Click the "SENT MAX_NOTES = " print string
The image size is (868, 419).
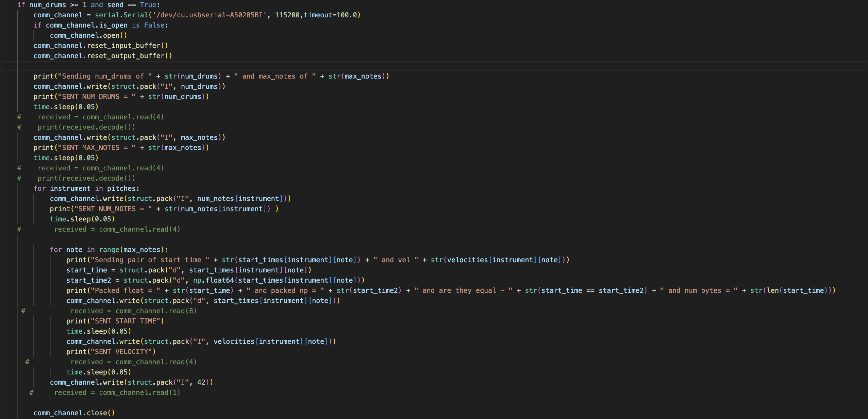tap(97, 148)
